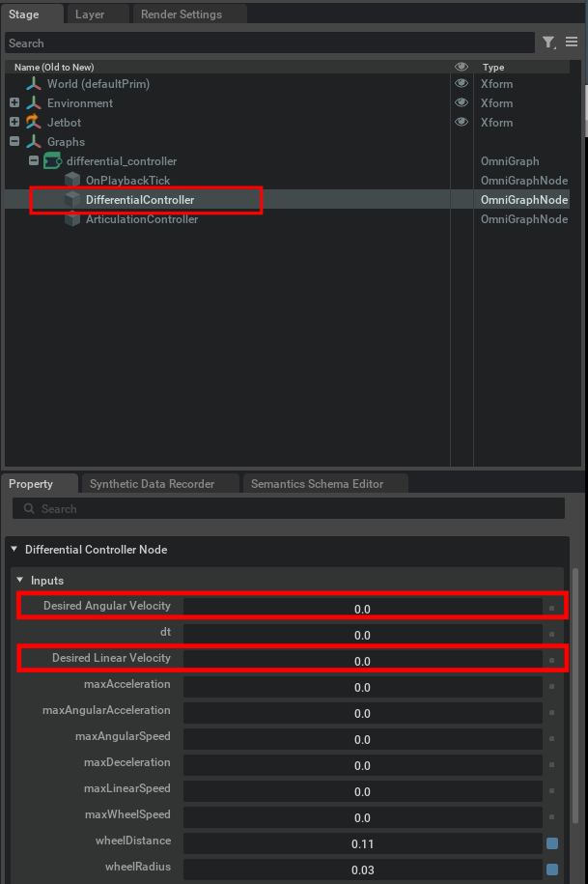Collapse the Graphs tree node
Screen dimensions: 588x884
click(x=14, y=142)
